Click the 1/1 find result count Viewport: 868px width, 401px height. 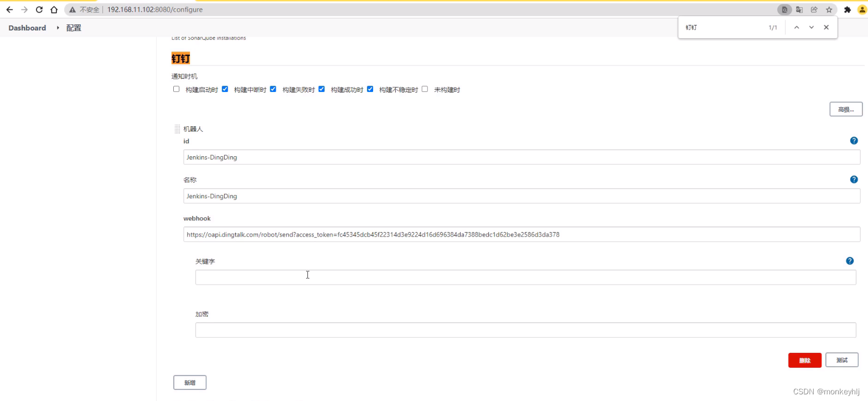click(773, 27)
